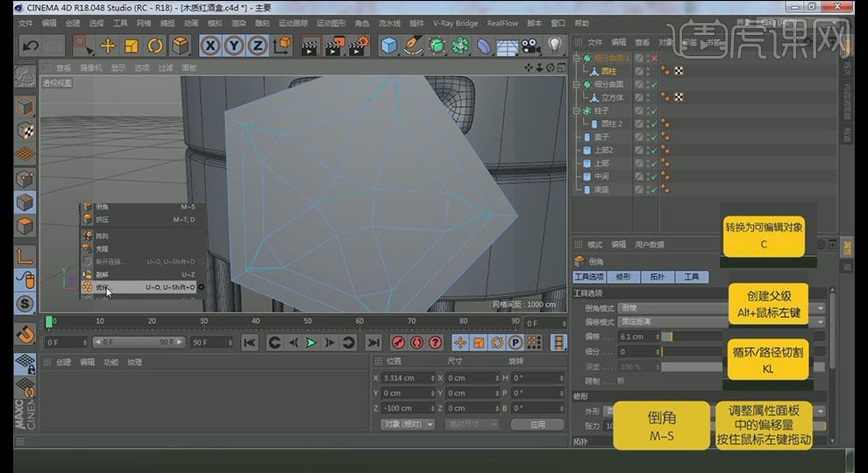Toggle the X axis lock

210,46
